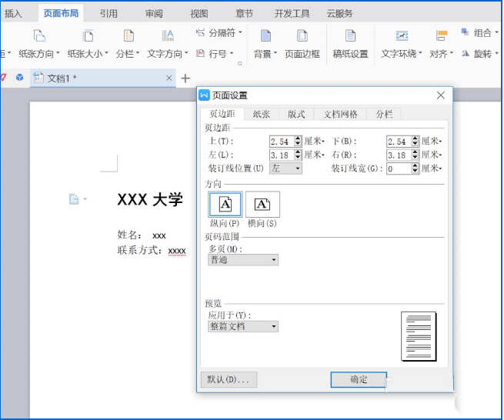Click the 文字环绕 (text wrap) icon
504x420 pixels.
[x=402, y=37]
